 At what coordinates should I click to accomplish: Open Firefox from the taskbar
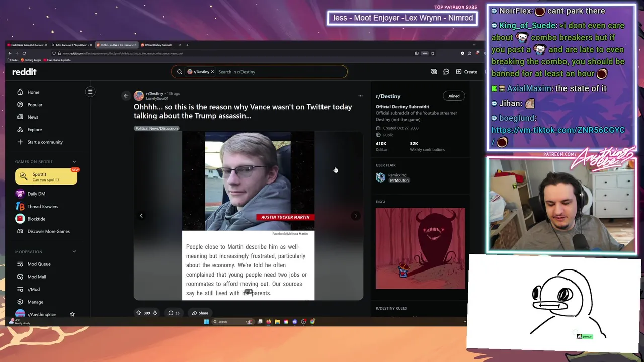pyautogui.click(x=268, y=322)
